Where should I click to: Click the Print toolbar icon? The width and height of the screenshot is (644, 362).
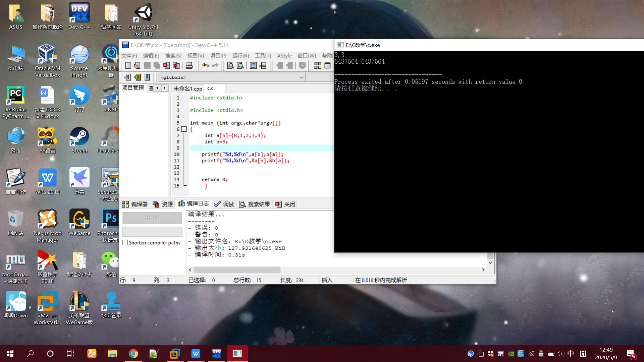coord(189,66)
